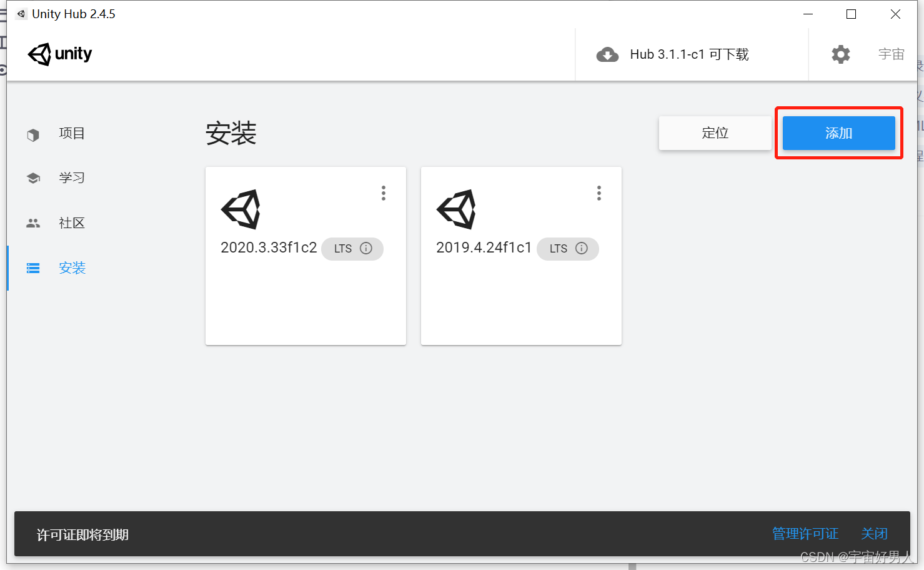Click the 许可证即将到期 message text
The height and width of the screenshot is (570, 924).
click(x=82, y=535)
